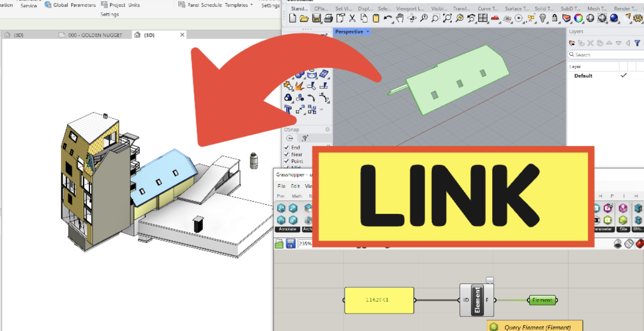Select the yellow 1162041 panel on the Grasshopper canvas
This screenshot has height=331, width=644.
379,300
